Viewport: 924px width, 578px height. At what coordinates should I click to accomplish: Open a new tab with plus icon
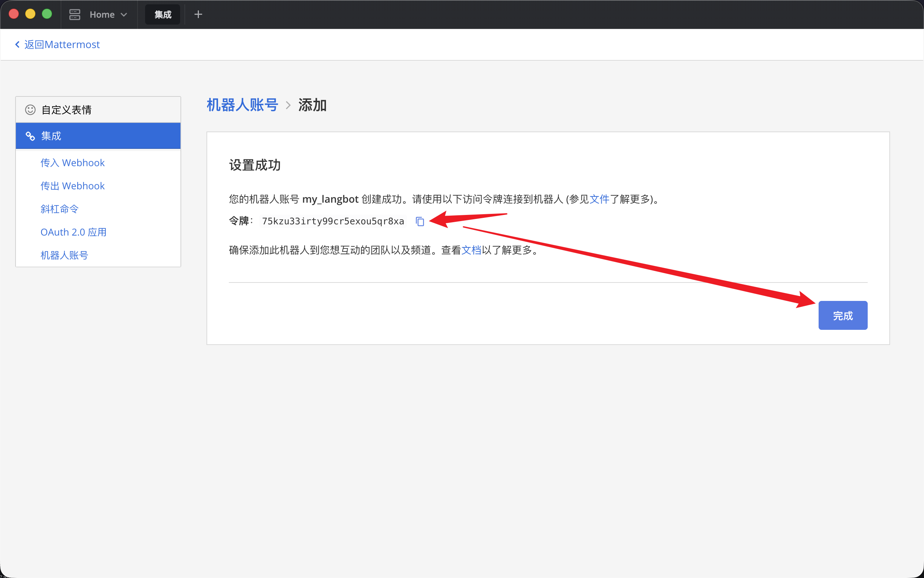point(198,14)
